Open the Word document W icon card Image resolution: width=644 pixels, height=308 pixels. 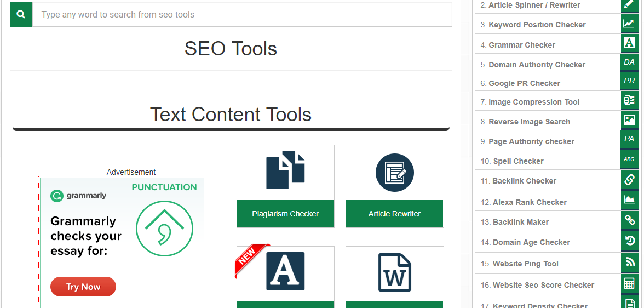pos(394,272)
